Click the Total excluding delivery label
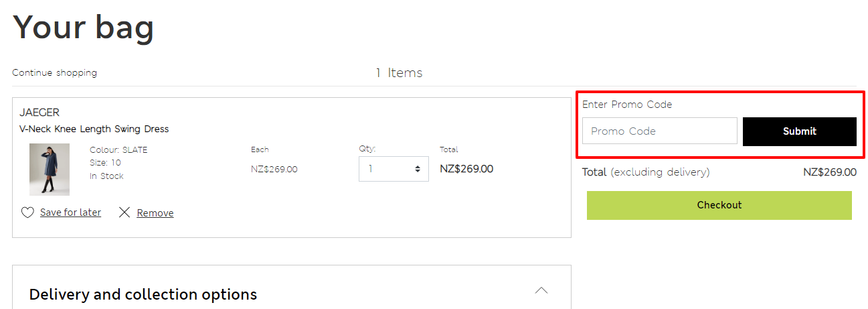868x309 pixels. coord(646,172)
